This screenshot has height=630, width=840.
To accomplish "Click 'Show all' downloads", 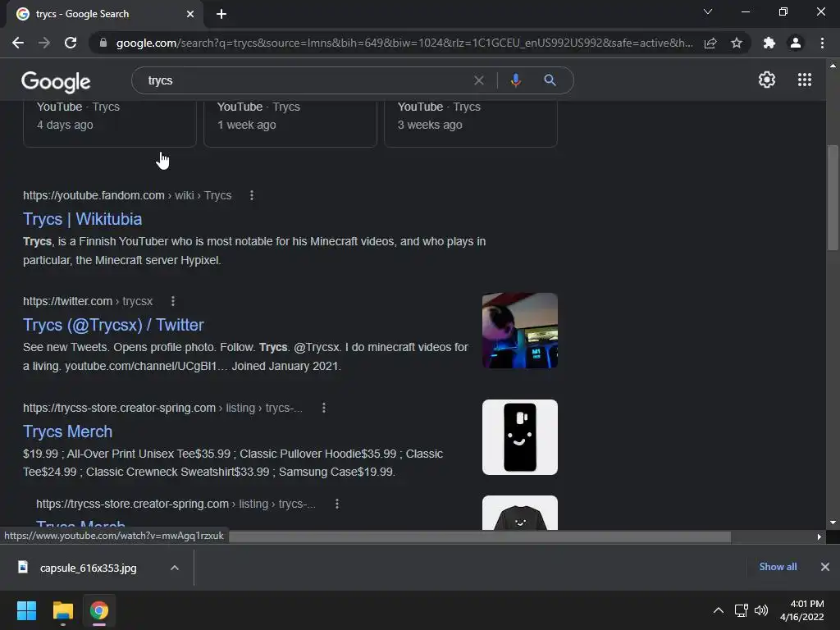I will coord(778,567).
